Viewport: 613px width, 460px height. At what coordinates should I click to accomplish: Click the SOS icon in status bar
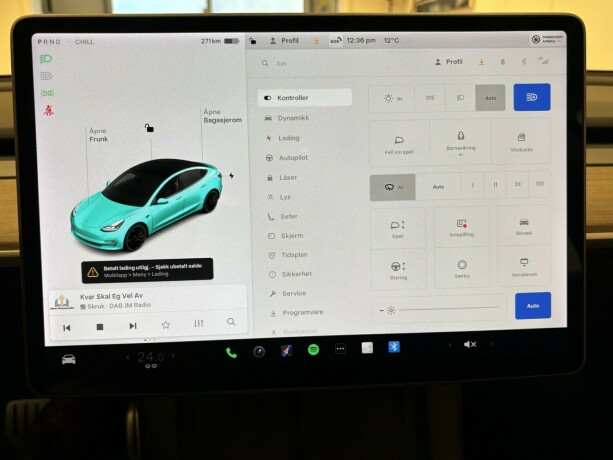click(336, 40)
